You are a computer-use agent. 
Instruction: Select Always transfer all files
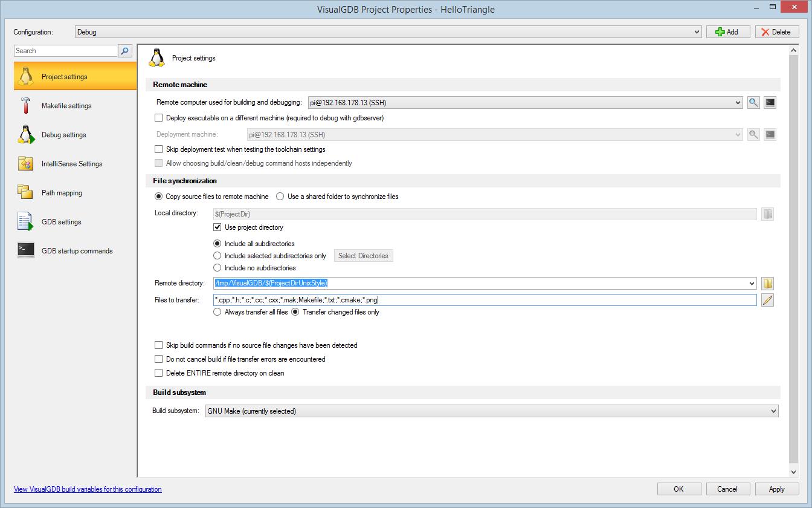[x=217, y=312]
